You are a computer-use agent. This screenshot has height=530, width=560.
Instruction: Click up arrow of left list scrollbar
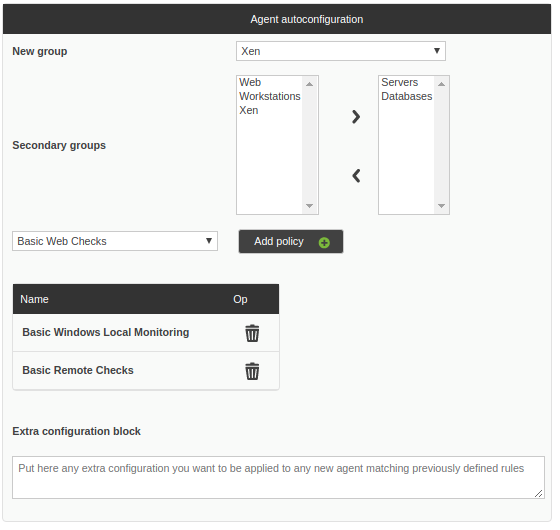310,84
